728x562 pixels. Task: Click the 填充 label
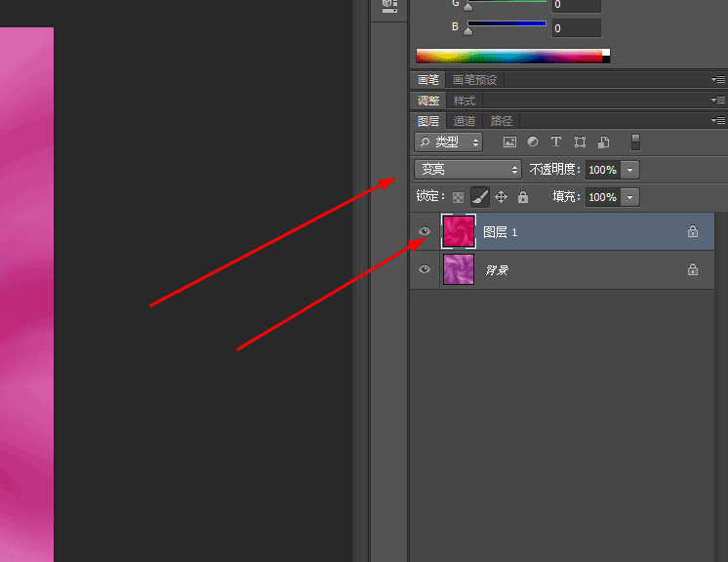point(566,197)
